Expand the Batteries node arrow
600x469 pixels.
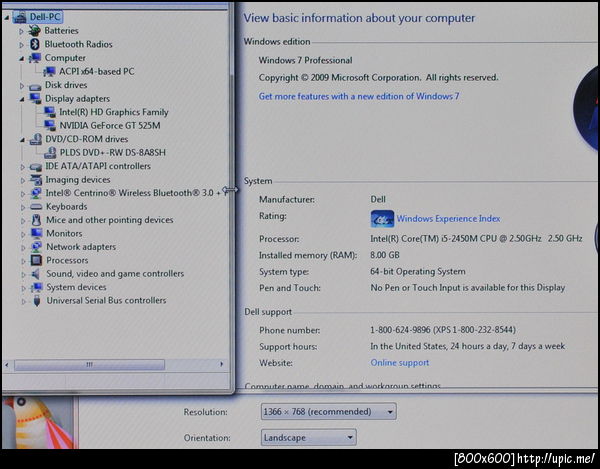[x=21, y=31]
